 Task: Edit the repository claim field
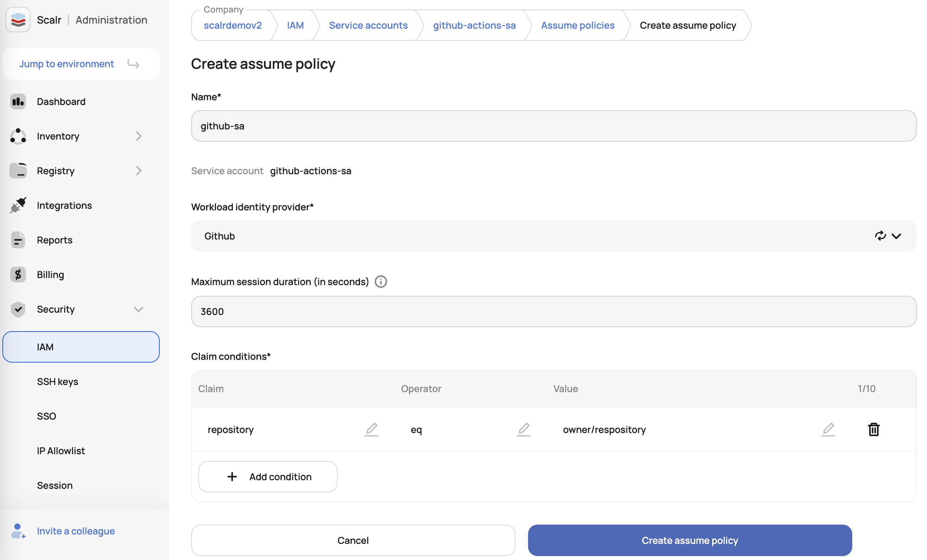point(371,429)
